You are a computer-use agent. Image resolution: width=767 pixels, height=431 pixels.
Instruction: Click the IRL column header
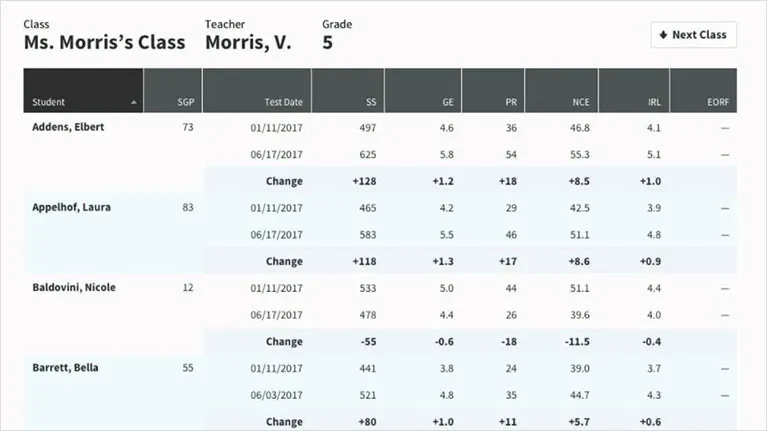pos(634,91)
